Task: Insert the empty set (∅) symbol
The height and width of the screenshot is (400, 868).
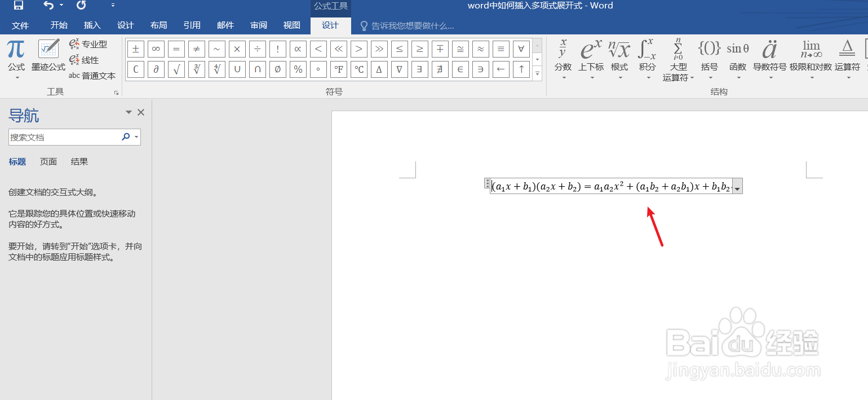Action: [x=278, y=69]
